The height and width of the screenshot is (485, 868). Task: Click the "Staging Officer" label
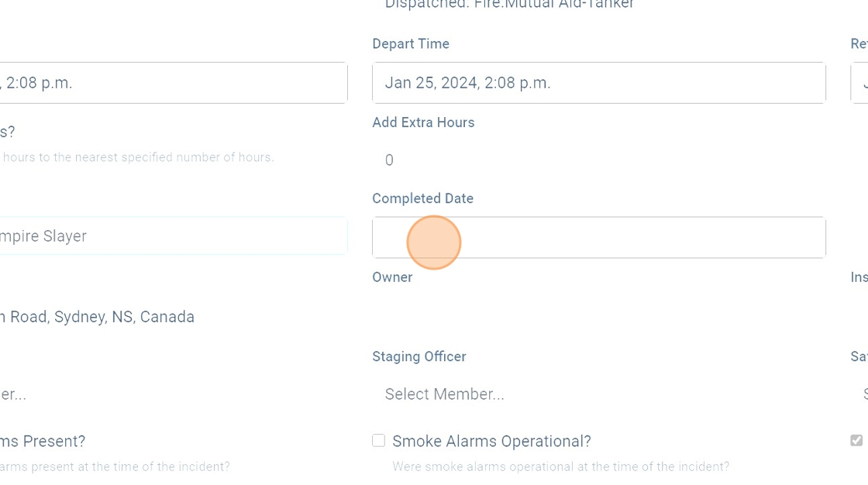click(419, 356)
